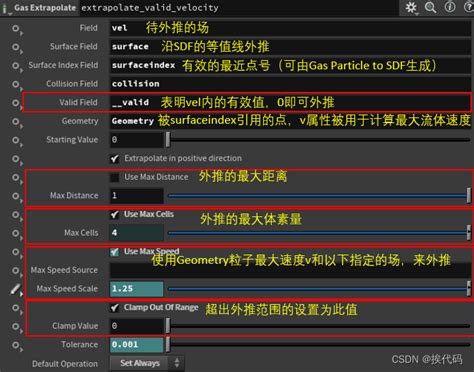Click the Starting Value number field
Screen dimensions: 474x372
(137, 140)
